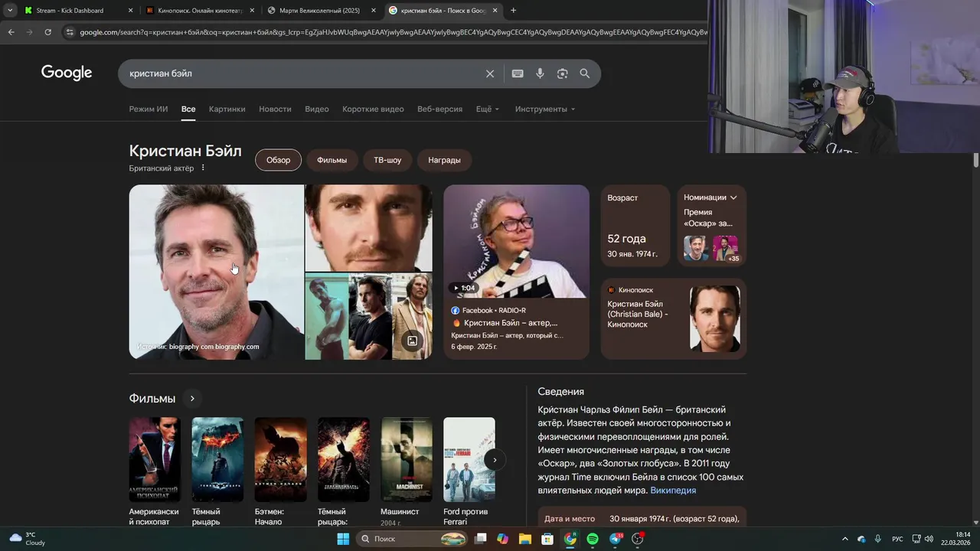Click the Фильмы chip
980x551 pixels.
pos(332,160)
